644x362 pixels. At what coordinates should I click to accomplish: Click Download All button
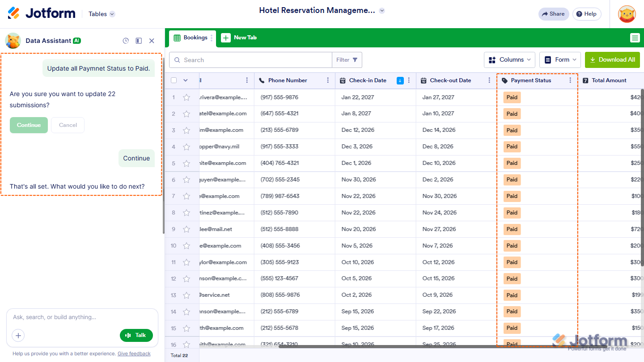point(612,60)
